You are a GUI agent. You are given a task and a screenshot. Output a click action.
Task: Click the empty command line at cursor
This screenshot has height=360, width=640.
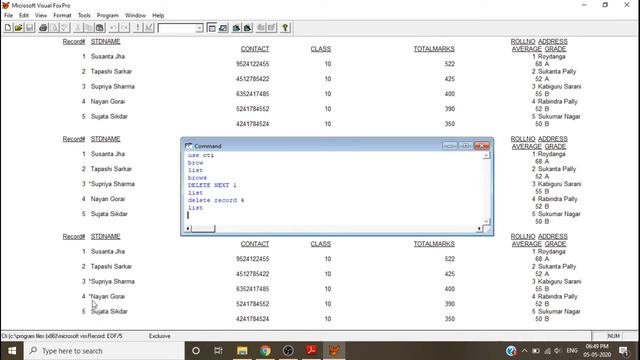click(x=335, y=215)
